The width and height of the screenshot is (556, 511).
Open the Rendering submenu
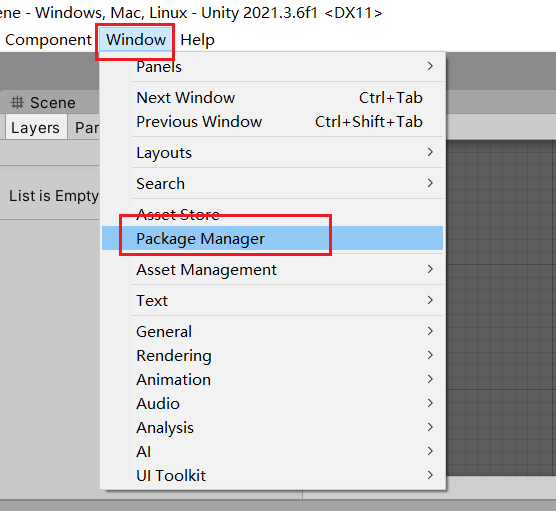pyautogui.click(x=272, y=356)
